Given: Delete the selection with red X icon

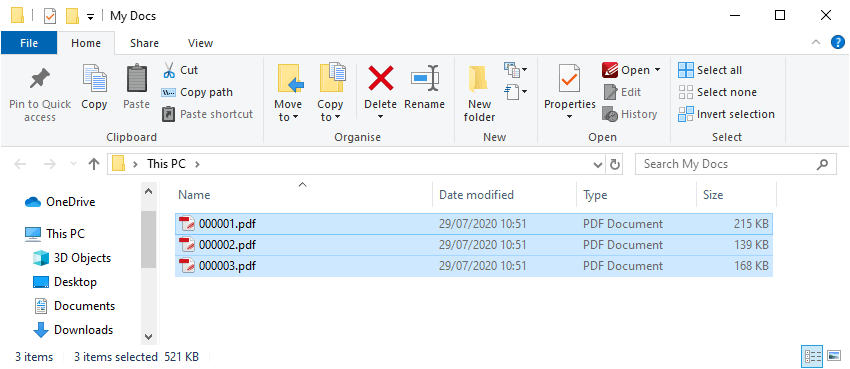Looking at the screenshot, I should pyautogui.click(x=381, y=78).
